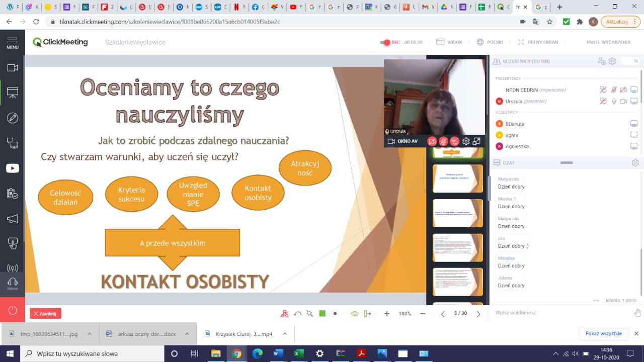This screenshot has height=362, width=644.
Task: Open the PANEL WYDARZENIA menu item
Action: [608, 43]
